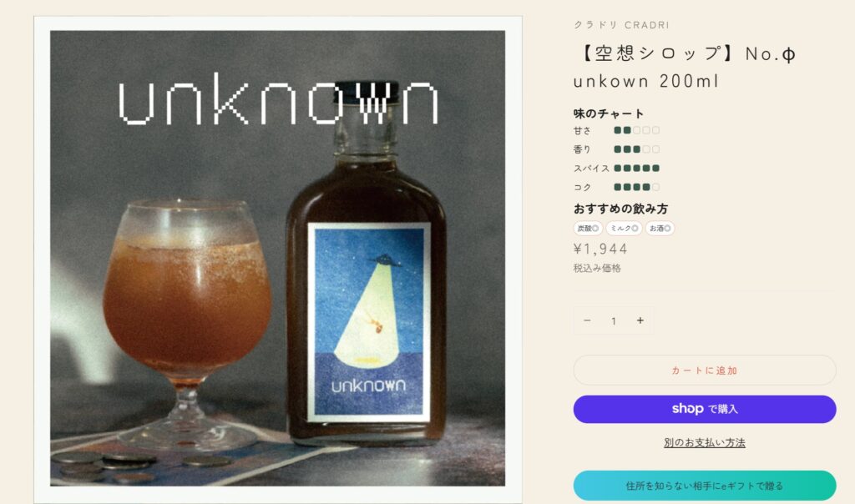Decrease quantity with the minus icon

click(587, 320)
